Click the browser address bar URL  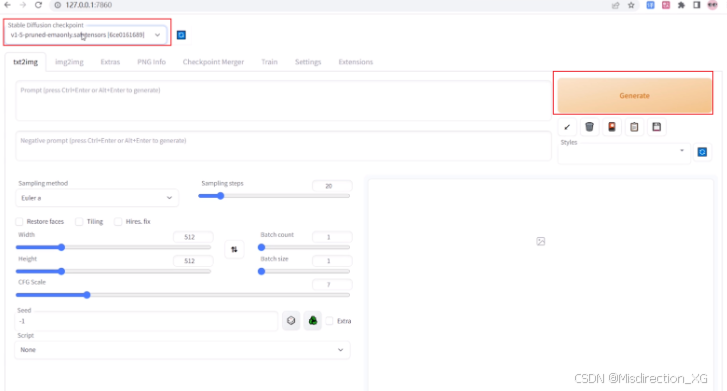89,5
